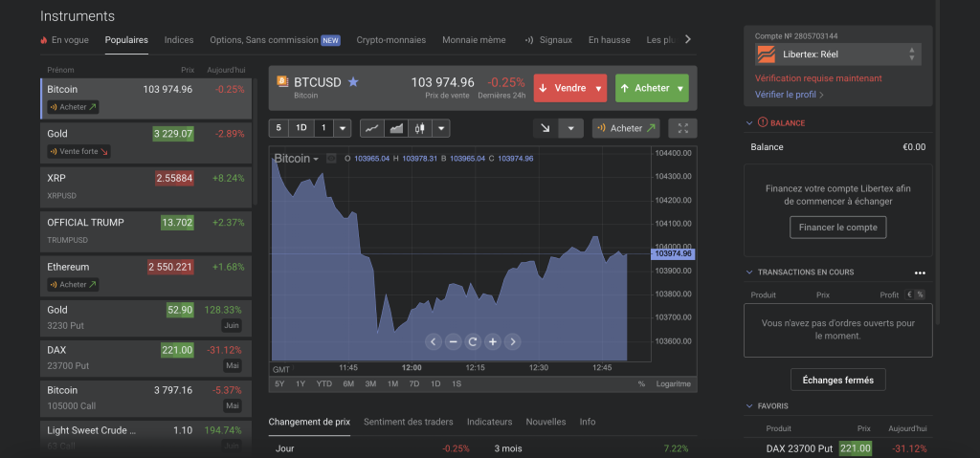Select the OFFICIAL TRUMP instrument row
The width and height of the screenshot is (980, 458).
145,231
